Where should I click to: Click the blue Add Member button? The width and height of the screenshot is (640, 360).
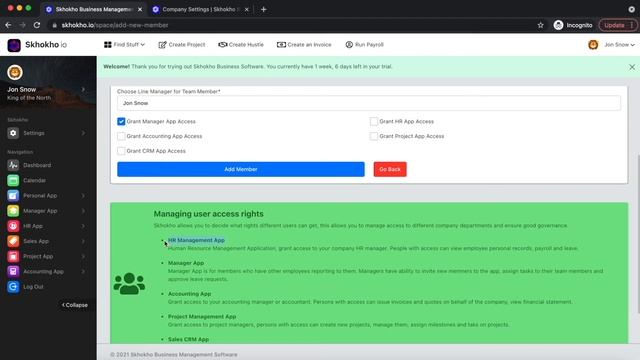click(241, 169)
